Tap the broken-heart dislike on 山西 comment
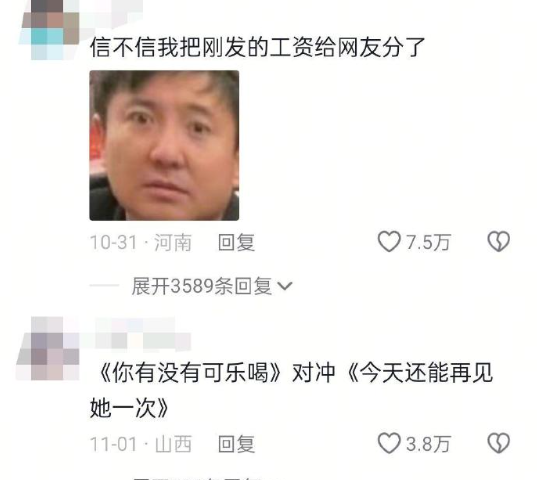The height and width of the screenshot is (480, 537). point(499,443)
